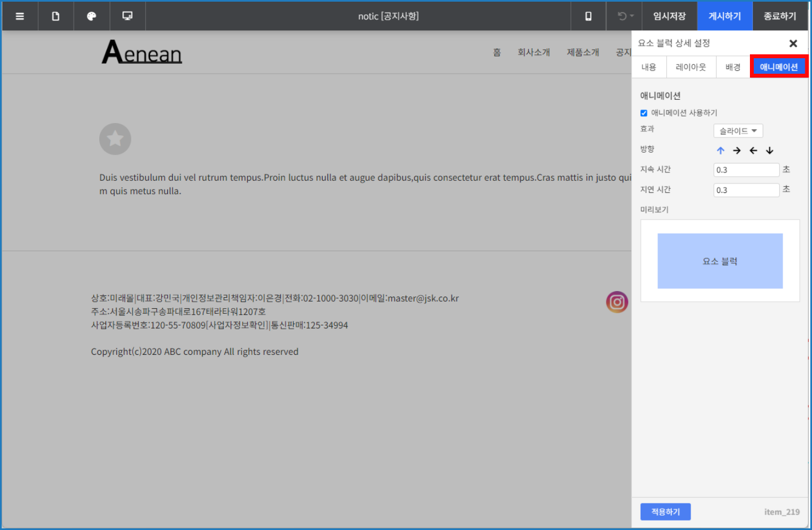Image resolution: width=812 pixels, height=530 pixels.
Task: Switch to the 레이아웃 tab
Action: [x=691, y=67]
